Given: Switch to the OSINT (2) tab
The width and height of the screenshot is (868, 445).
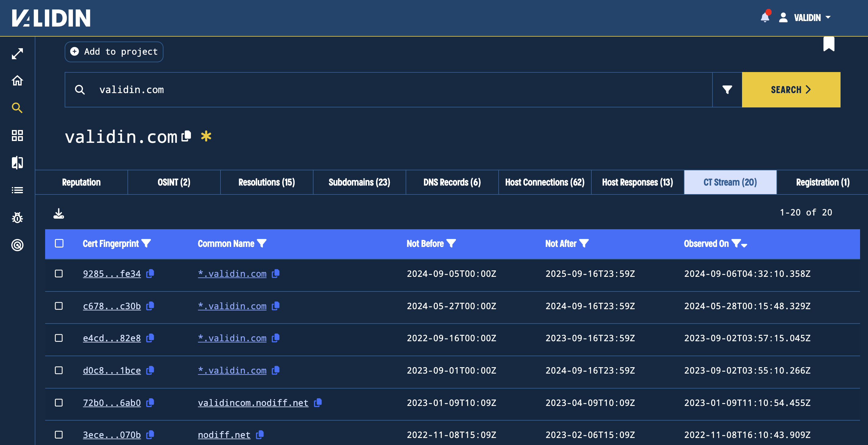Looking at the screenshot, I should point(174,183).
